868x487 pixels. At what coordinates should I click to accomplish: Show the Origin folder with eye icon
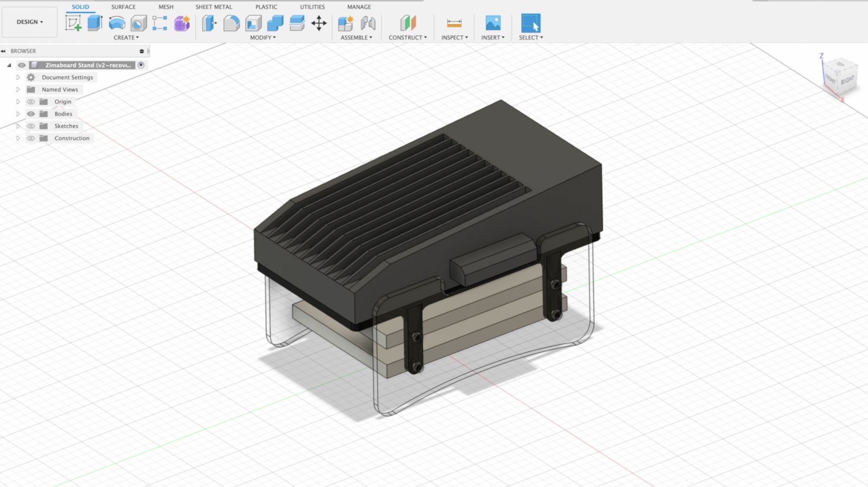pos(31,102)
